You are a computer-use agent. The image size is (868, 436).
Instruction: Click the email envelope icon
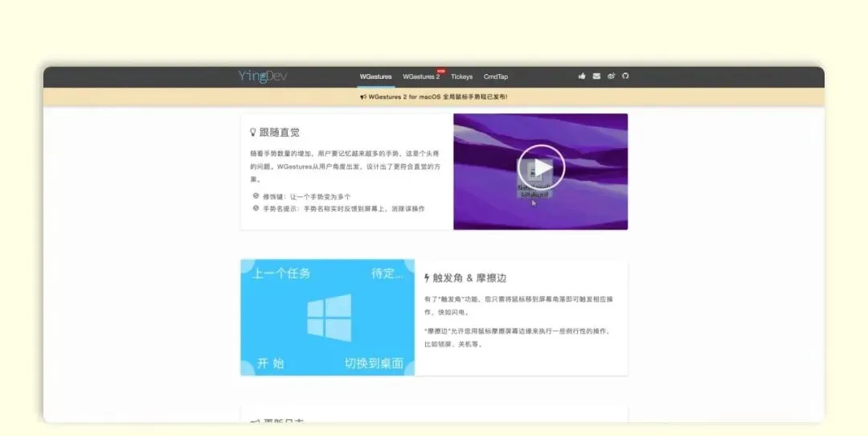pyautogui.click(x=596, y=76)
